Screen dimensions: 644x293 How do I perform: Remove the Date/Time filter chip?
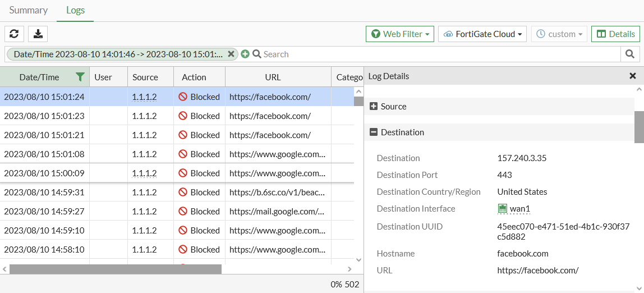click(231, 54)
